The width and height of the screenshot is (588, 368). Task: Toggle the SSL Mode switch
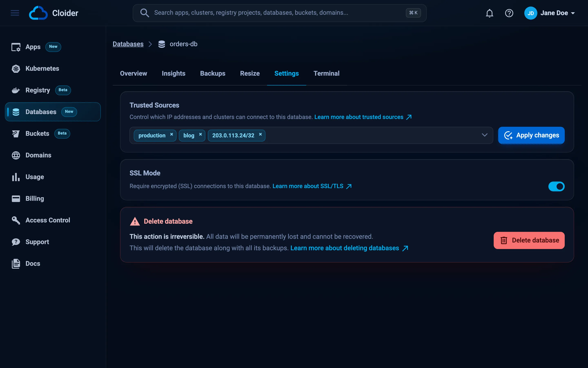556,186
